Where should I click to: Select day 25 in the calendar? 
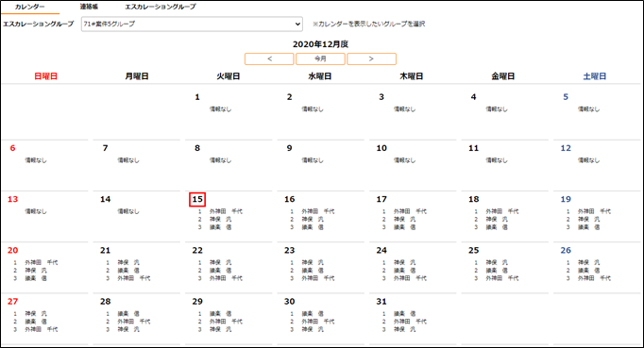coord(473,250)
